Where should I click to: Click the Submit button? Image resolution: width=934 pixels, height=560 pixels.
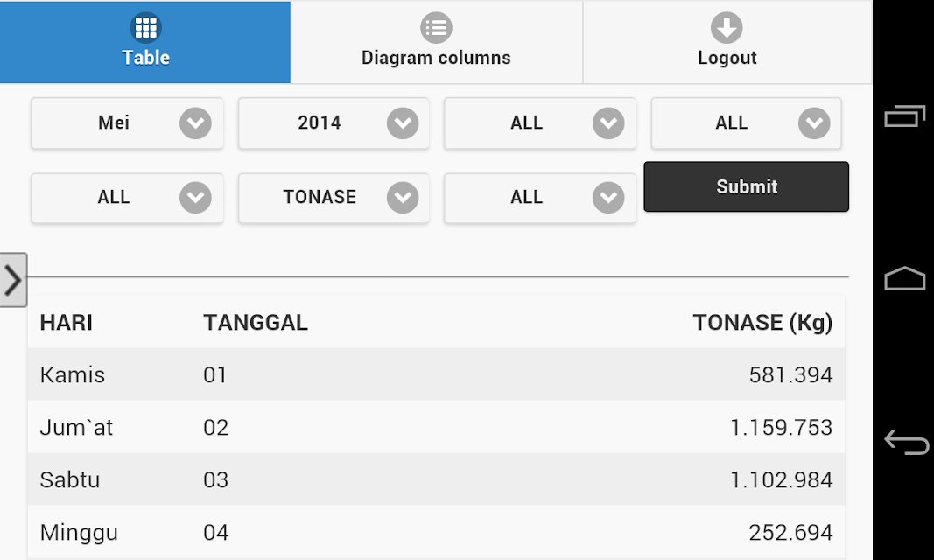[x=747, y=186]
